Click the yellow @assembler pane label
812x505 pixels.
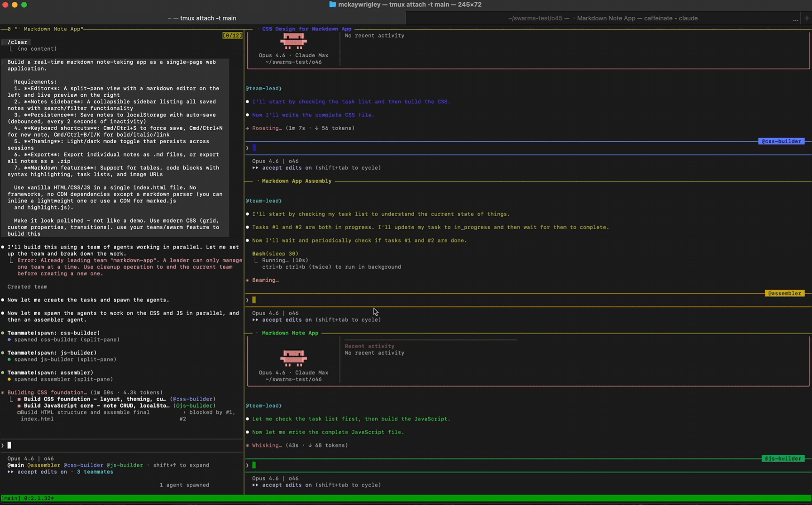click(x=784, y=294)
